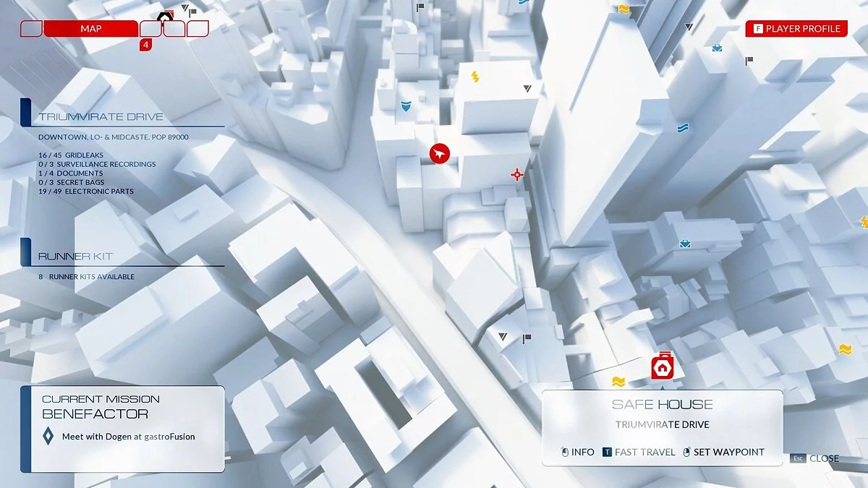Select the flag marker at top center
Screen dimensions: 868x488
pos(420,8)
